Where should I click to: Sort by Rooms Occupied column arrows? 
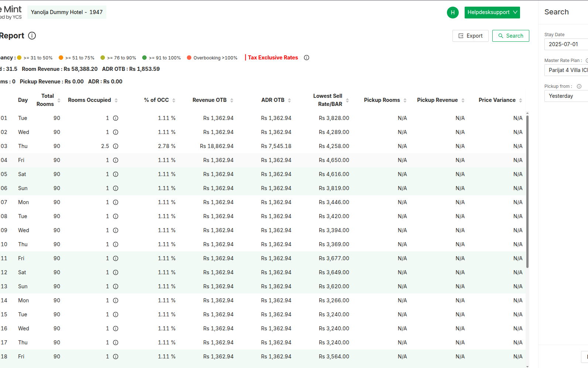[116, 100]
